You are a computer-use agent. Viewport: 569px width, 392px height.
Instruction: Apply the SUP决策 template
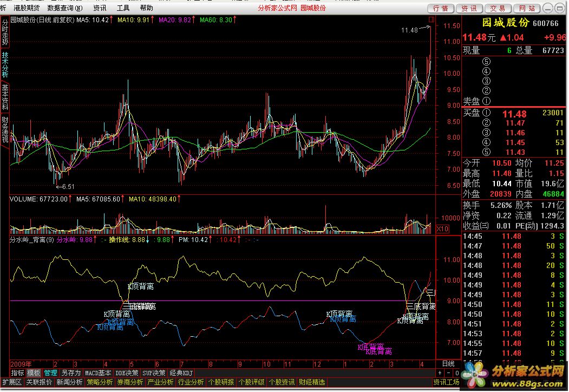(154, 373)
